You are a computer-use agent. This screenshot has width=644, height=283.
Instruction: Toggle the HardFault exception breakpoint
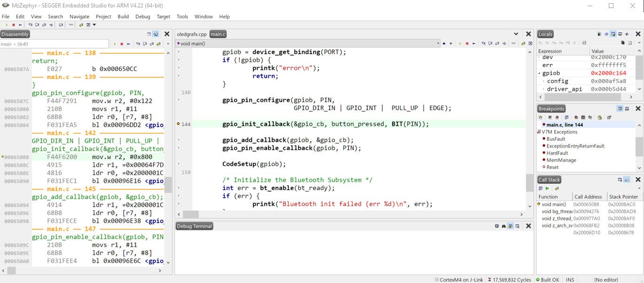point(544,153)
